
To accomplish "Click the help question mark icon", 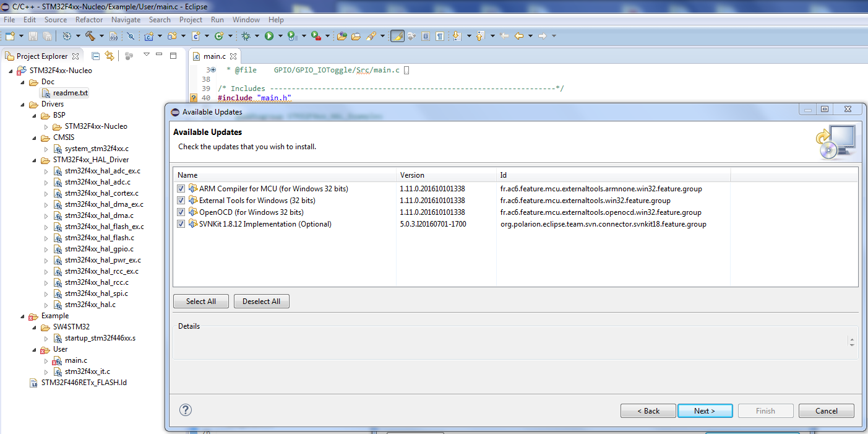I will [x=185, y=410].
